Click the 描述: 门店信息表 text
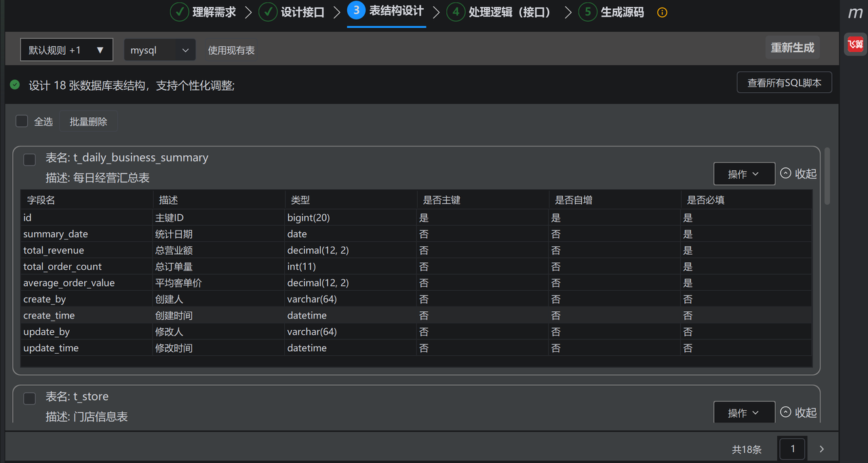 [x=87, y=416]
